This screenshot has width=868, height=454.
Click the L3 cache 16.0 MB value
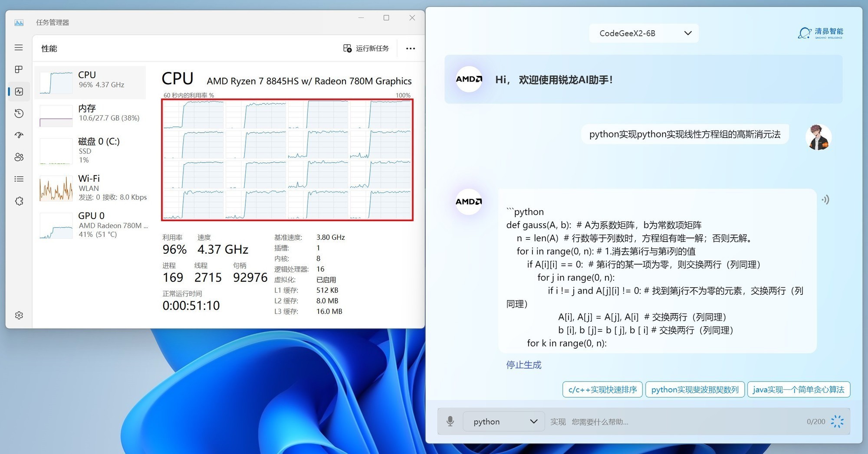tap(329, 311)
